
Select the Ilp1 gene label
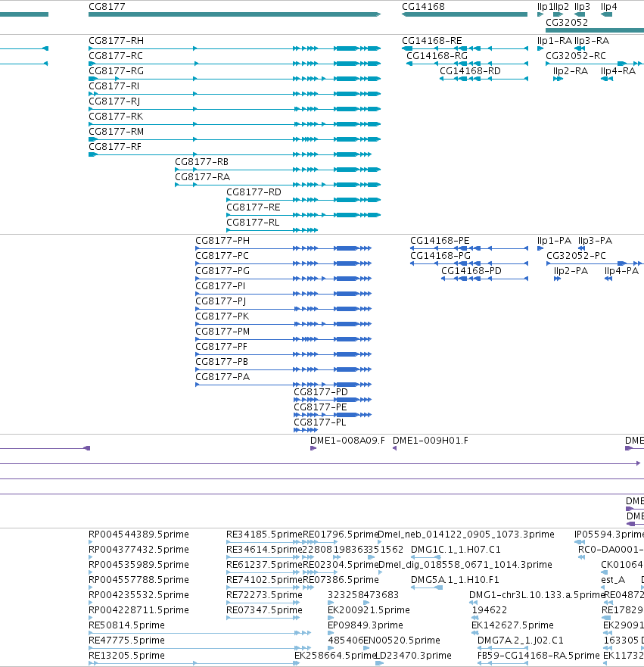coord(544,7)
